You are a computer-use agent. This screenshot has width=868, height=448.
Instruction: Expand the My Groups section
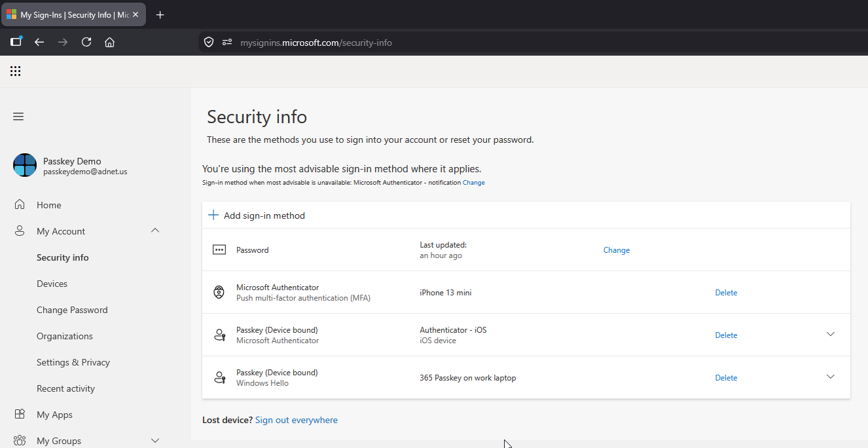pos(155,441)
